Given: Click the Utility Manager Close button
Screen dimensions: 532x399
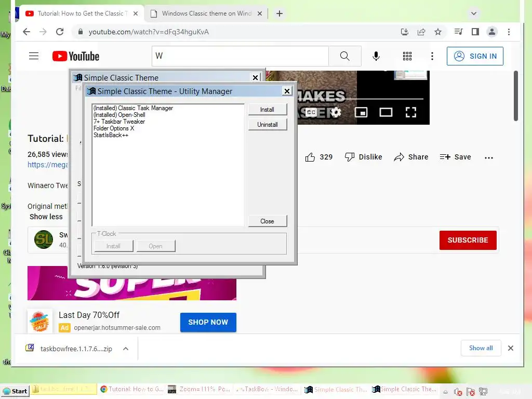Looking at the screenshot, I should coord(268,221).
